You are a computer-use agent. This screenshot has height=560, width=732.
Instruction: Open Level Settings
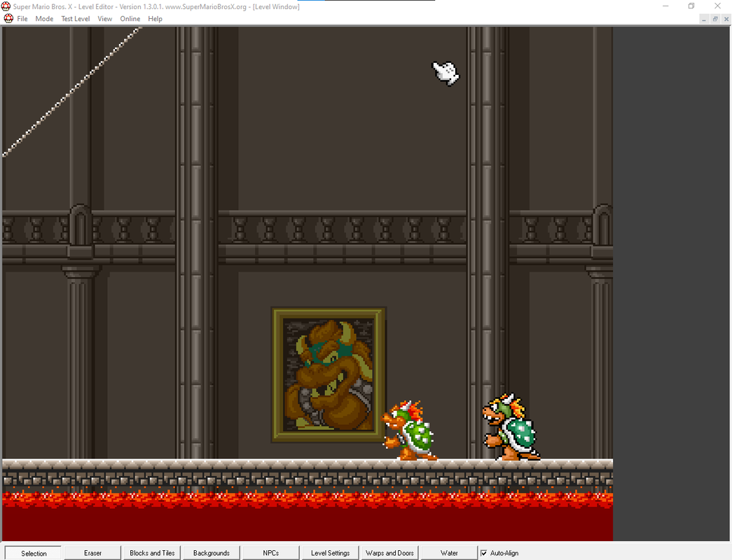coord(330,553)
